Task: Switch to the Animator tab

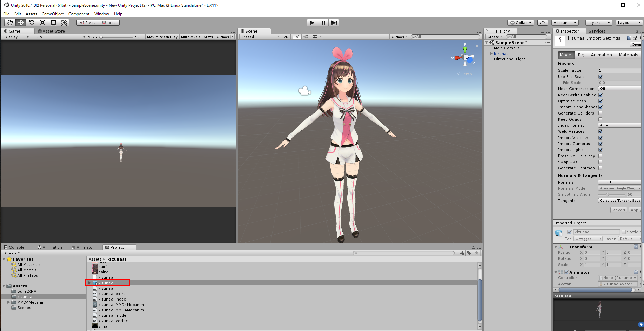Action: [83, 247]
